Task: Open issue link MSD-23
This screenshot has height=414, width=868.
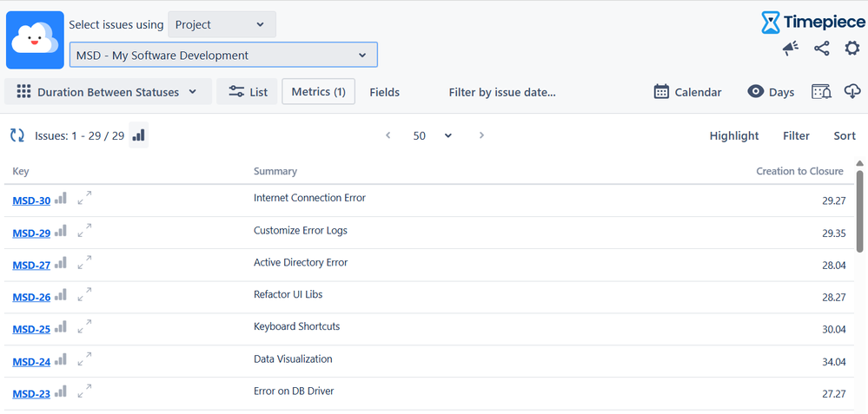Action: 31,394
